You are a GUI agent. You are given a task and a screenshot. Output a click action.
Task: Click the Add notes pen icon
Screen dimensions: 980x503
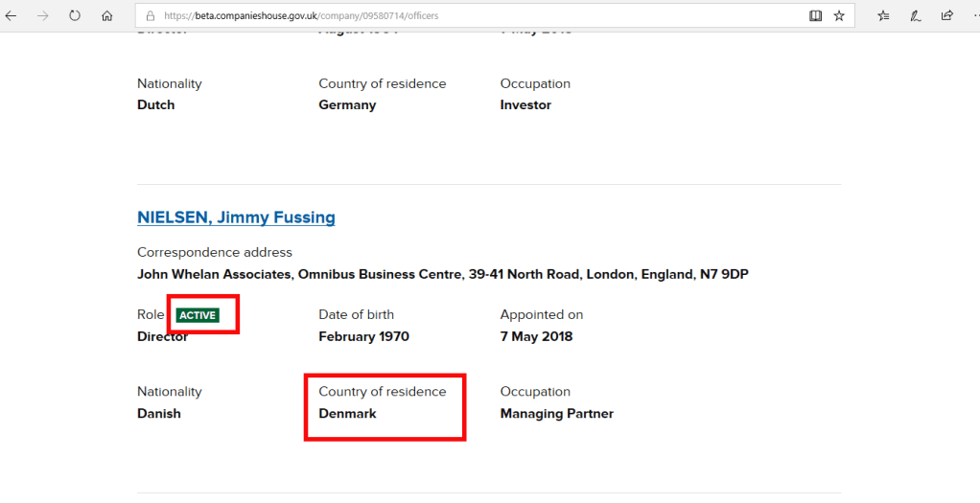point(915,15)
